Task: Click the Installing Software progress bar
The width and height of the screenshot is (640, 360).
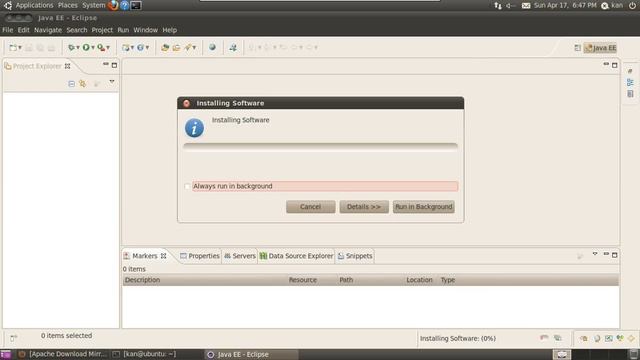Action: pos(320,147)
